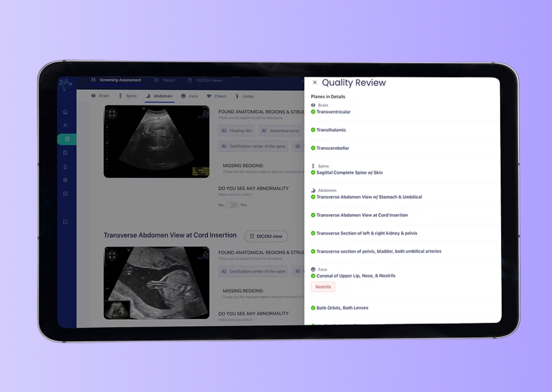Toggle the abnormality No/Yes switch

point(232,205)
